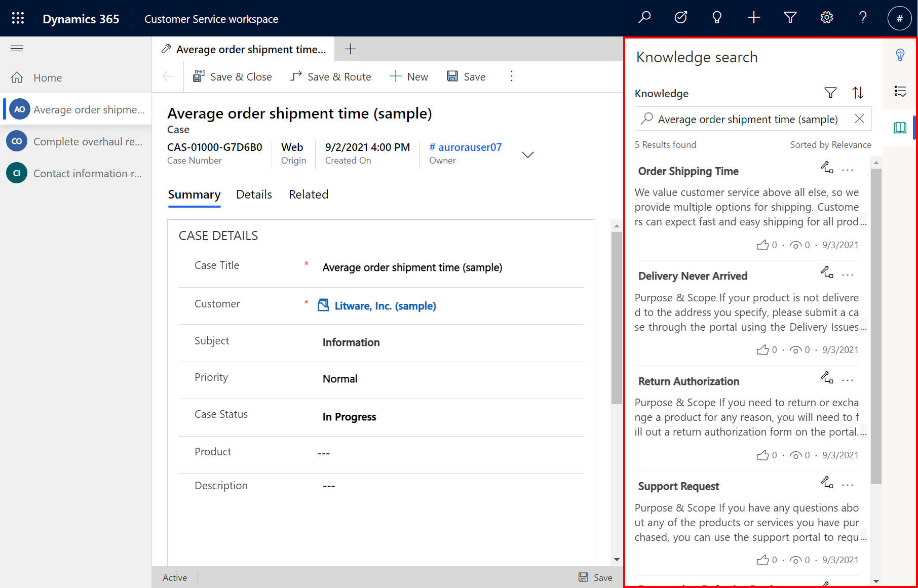Screen dimensions: 918x588
Task: Open the Litware, Inc. (sample) customer link
Action: click(385, 306)
